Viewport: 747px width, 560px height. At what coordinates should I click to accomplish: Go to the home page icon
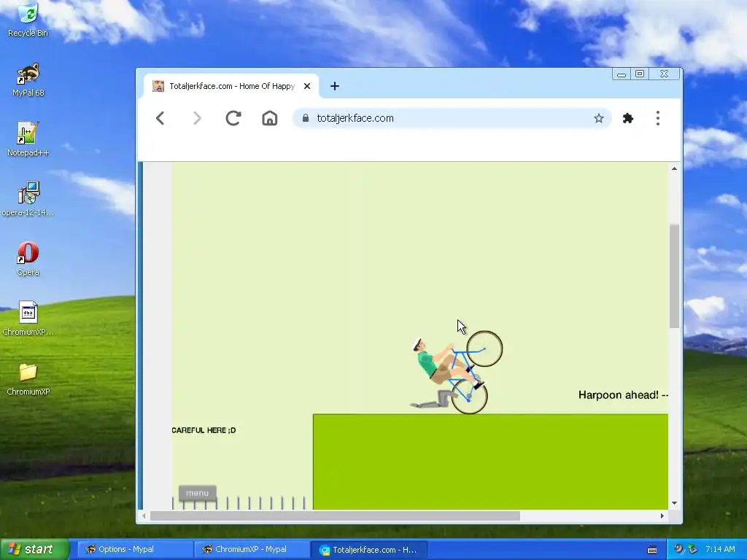coord(270,118)
